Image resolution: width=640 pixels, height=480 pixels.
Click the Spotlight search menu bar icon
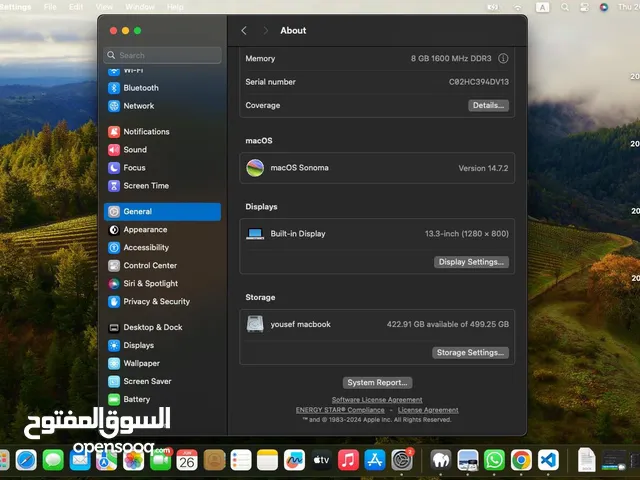[x=565, y=7]
